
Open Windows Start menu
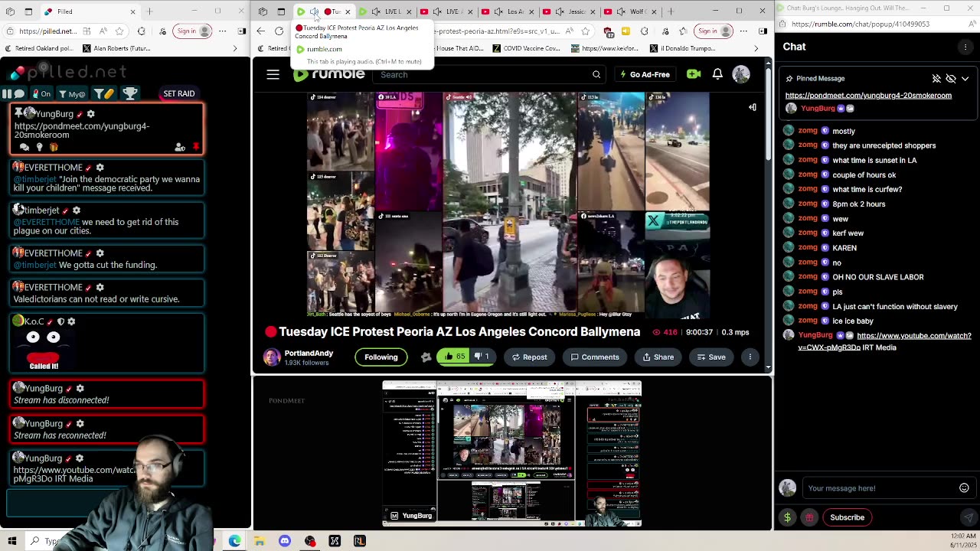point(12,541)
